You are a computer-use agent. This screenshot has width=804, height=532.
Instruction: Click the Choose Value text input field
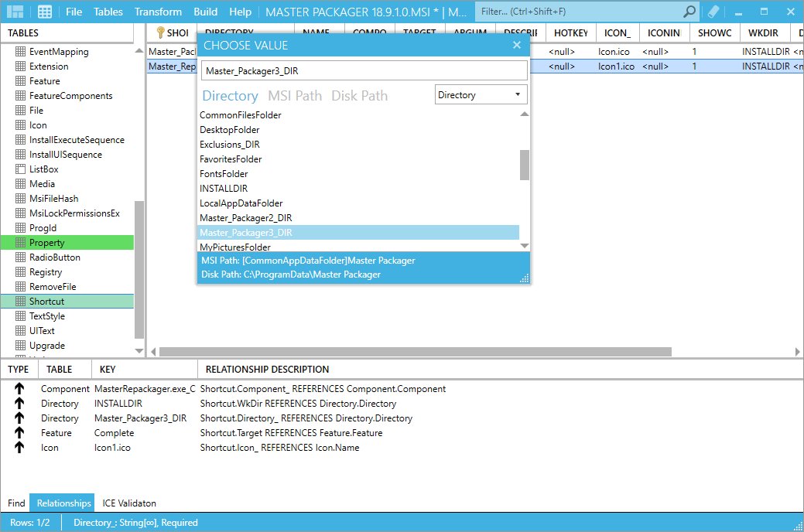(364, 70)
